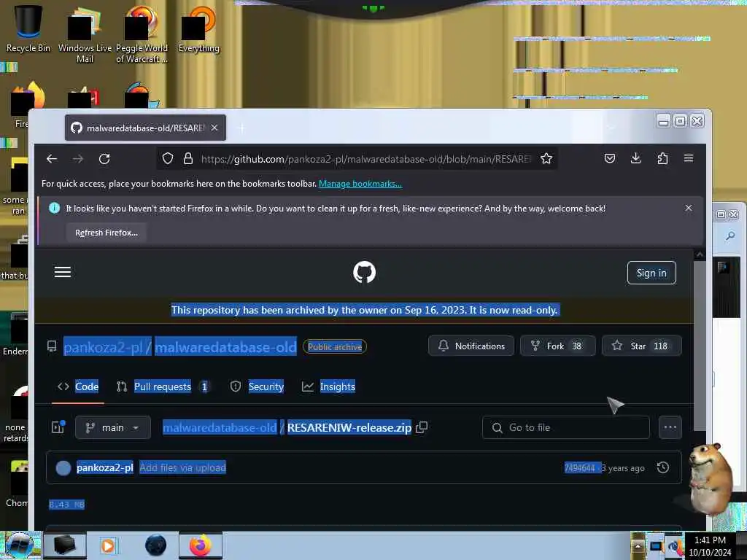Show hidden system tray icons

638,546
